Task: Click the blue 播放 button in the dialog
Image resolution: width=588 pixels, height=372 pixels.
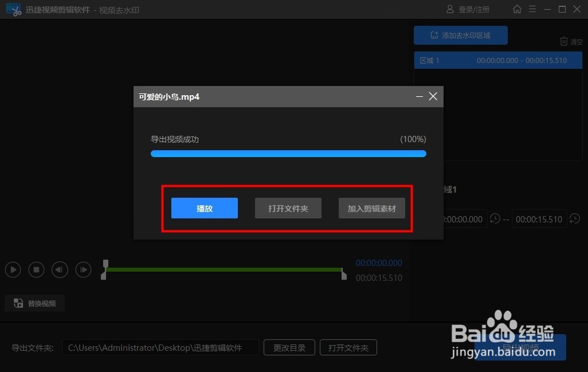Action: tap(205, 208)
